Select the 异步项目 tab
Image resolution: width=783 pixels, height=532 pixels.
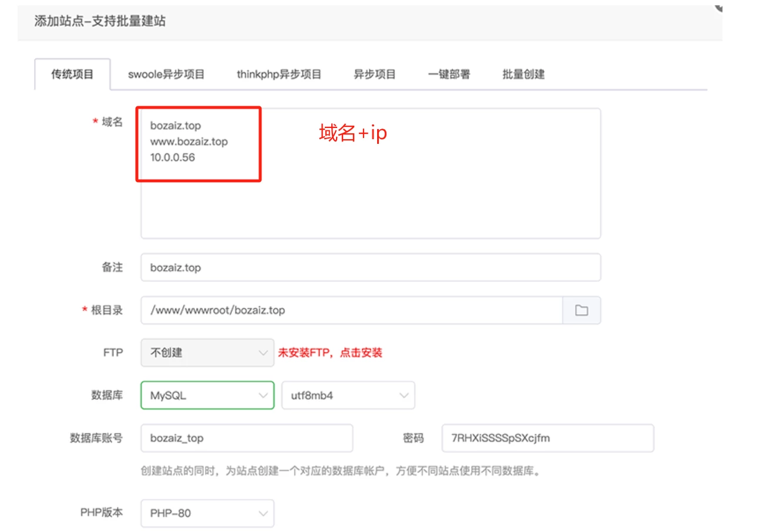(374, 75)
